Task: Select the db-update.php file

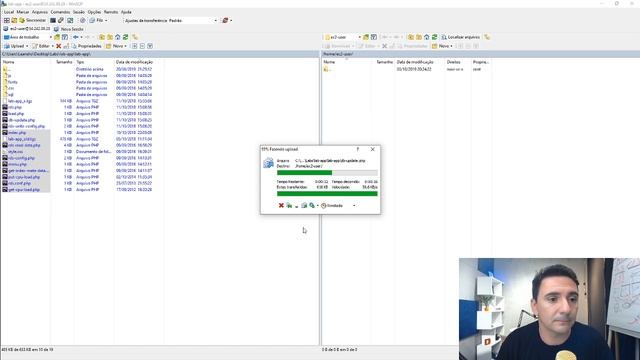Action: (22, 120)
